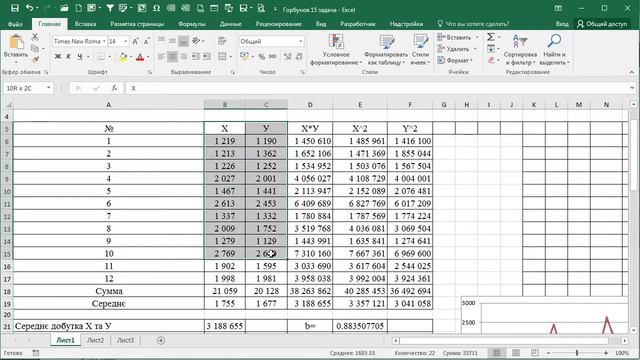This screenshot has width=640, height=360.
Task: Open Форматировать как таблицу gallery
Action: point(386,50)
